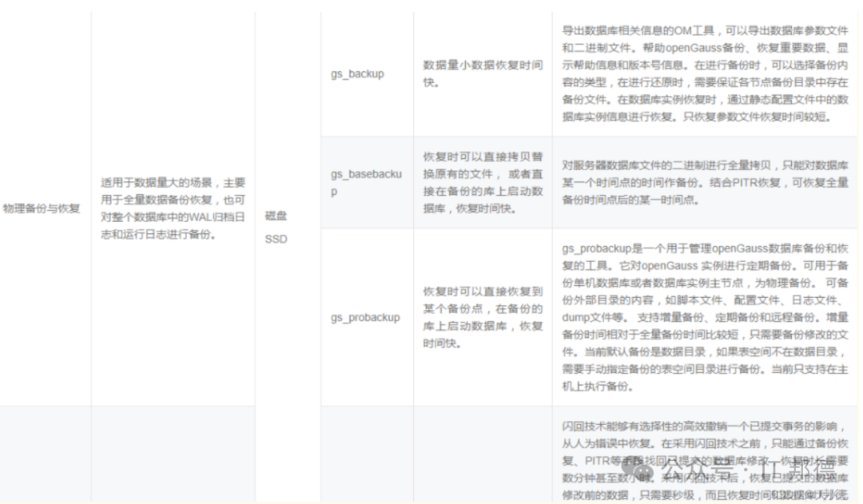Click the "物理备份与恢复" cell
This screenshot has width=863, height=504.
coord(42,208)
